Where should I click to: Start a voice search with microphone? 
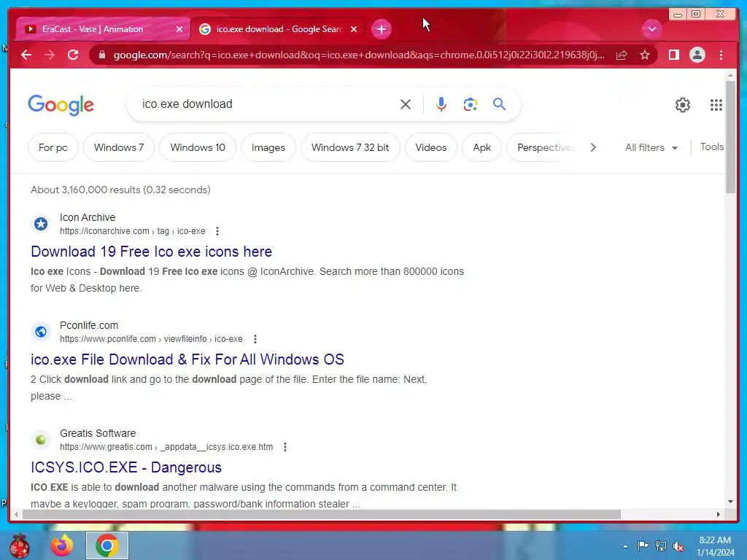click(x=441, y=104)
